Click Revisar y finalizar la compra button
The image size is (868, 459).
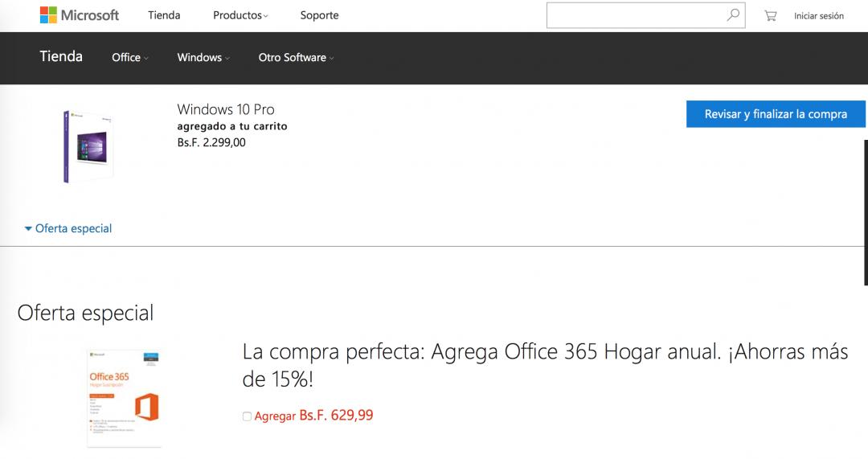[775, 114]
